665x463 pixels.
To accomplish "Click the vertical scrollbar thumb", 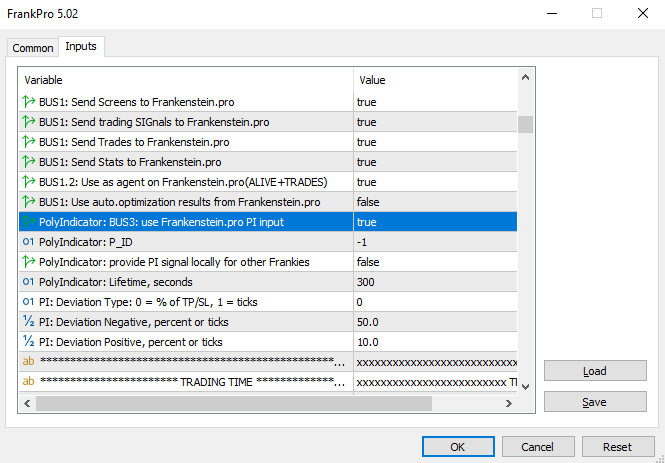I will click(525, 125).
